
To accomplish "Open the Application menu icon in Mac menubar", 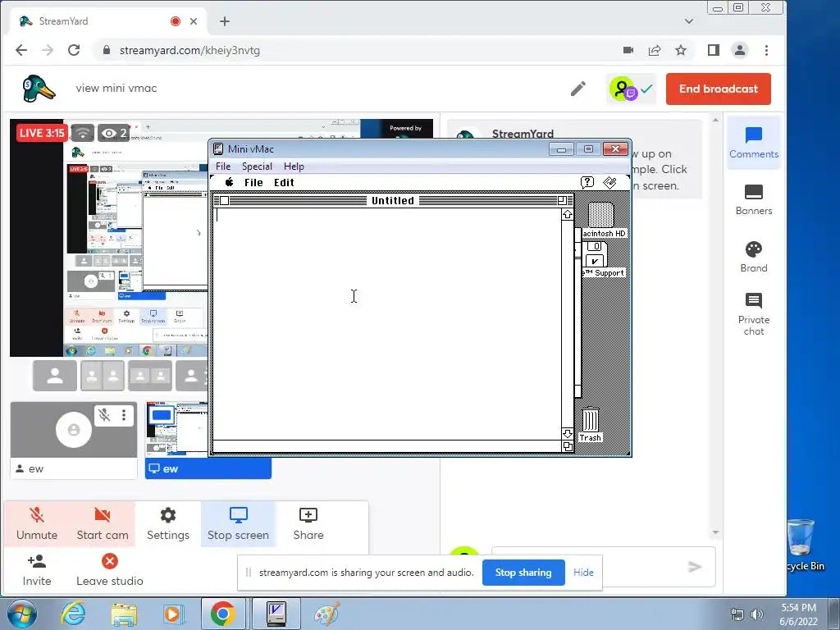I will click(609, 182).
